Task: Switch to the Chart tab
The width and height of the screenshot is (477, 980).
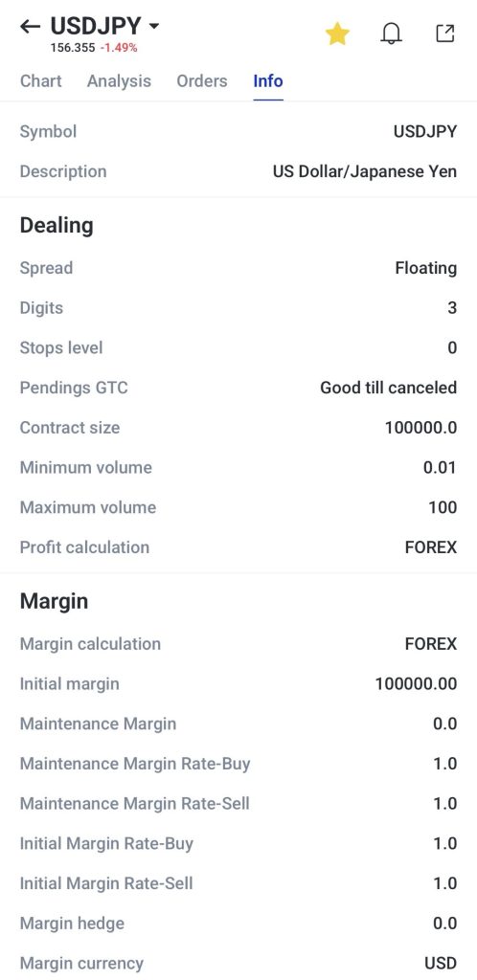Action: [x=40, y=81]
